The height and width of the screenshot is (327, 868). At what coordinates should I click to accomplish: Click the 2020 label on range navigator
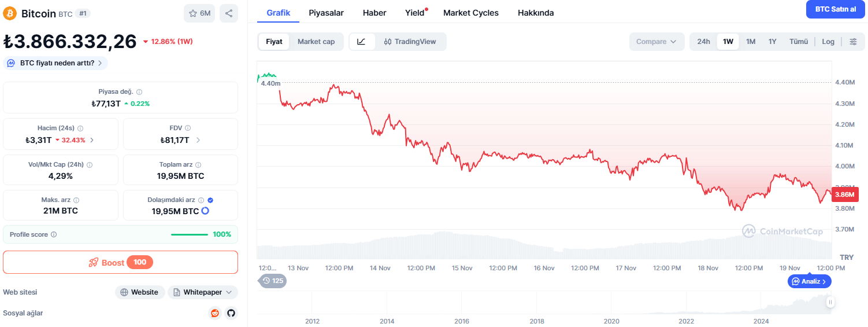pos(611,321)
